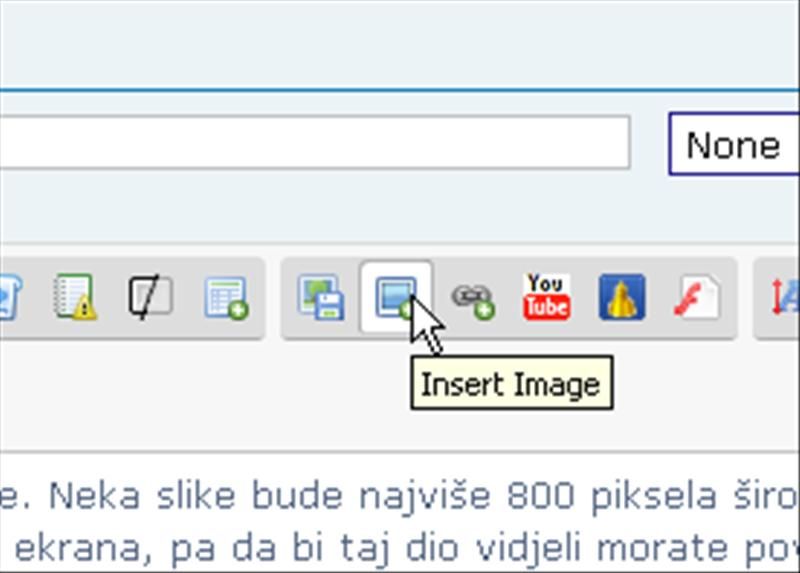Focus the empty title input field
This screenshot has height=573, width=800.
pos(315,142)
